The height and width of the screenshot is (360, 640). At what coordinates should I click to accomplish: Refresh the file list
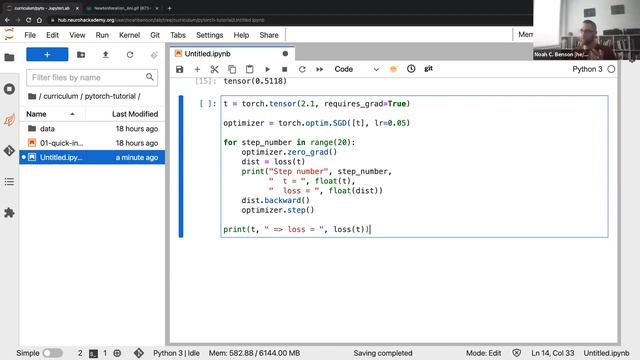130,54
